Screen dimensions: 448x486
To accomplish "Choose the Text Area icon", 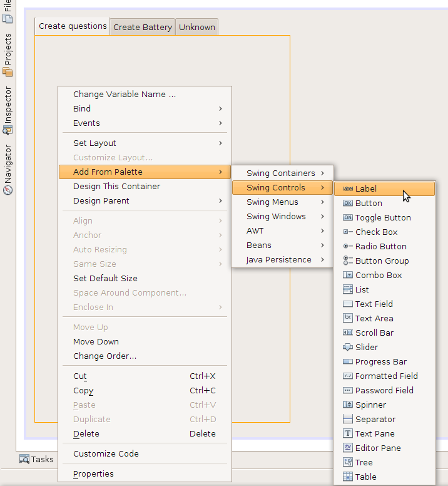I will tap(348, 318).
